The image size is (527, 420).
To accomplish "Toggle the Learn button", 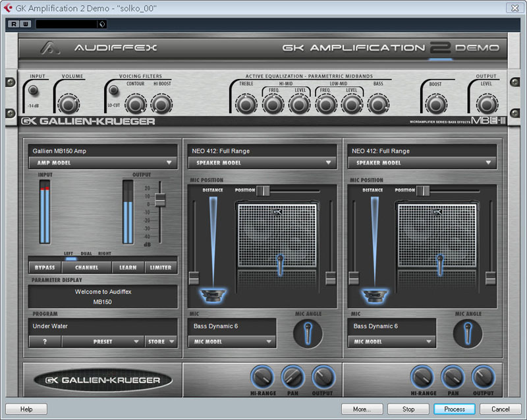I will point(128,267).
